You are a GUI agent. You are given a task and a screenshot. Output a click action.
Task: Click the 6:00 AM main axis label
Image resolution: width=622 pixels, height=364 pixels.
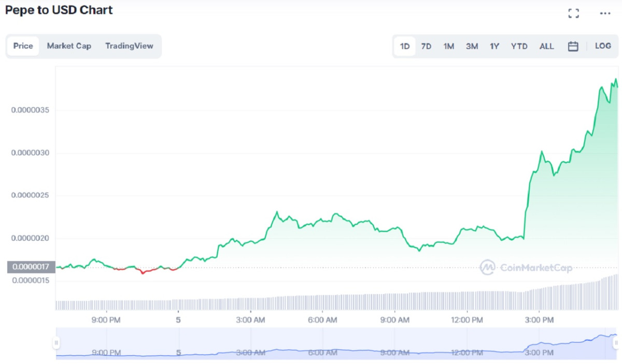(x=322, y=320)
